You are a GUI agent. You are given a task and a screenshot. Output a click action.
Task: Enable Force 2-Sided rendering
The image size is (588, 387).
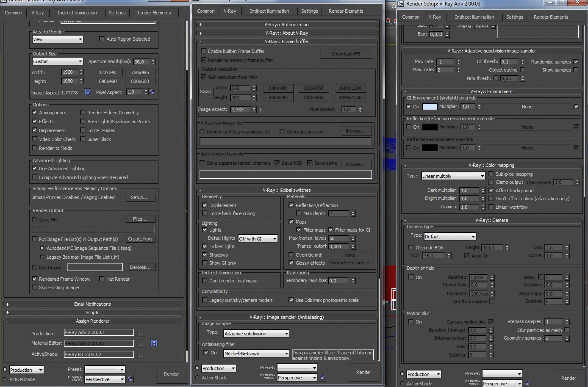click(83, 130)
